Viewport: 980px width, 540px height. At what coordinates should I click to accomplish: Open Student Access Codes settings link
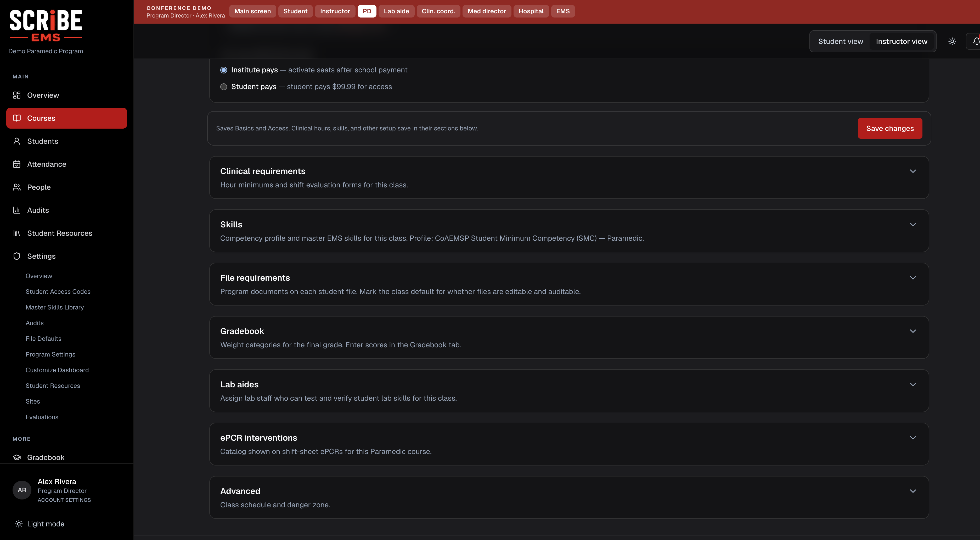pos(58,292)
